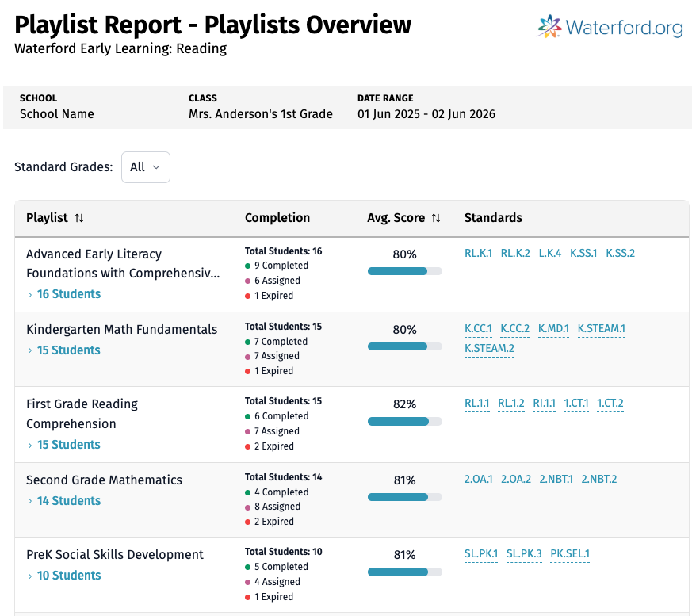This screenshot has height=616, width=692.
Task: Open the K.STEAM.2 standard link
Action: click(x=489, y=348)
